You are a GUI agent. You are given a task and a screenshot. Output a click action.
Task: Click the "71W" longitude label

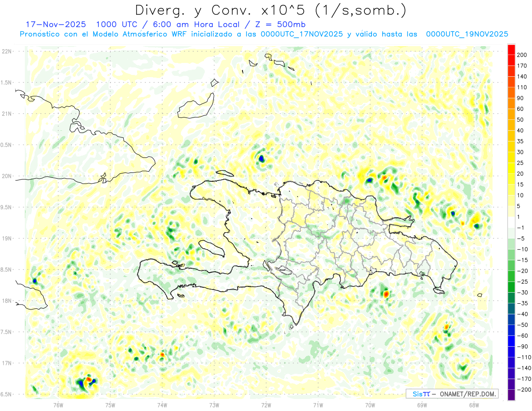click(x=318, y=404)
